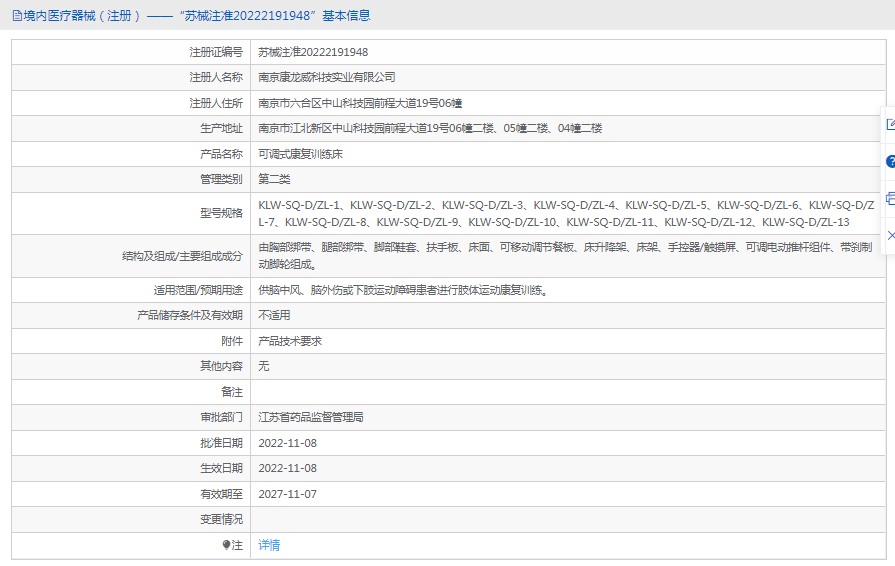Click the 生效日期 value 2022-11-08
The height and width of the screenshot is (566, 895).
287,468
